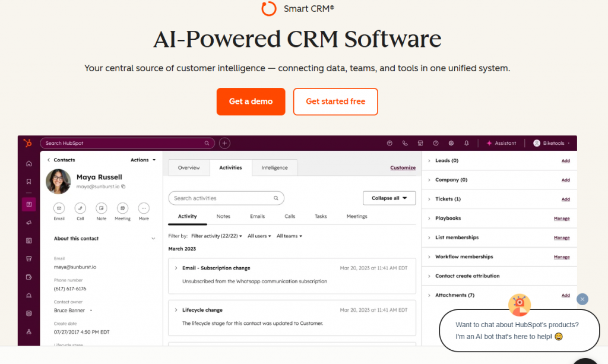This screenshot has width=608, height=364.
Task: Open the Biketools account menu
Action: (552, 143)
